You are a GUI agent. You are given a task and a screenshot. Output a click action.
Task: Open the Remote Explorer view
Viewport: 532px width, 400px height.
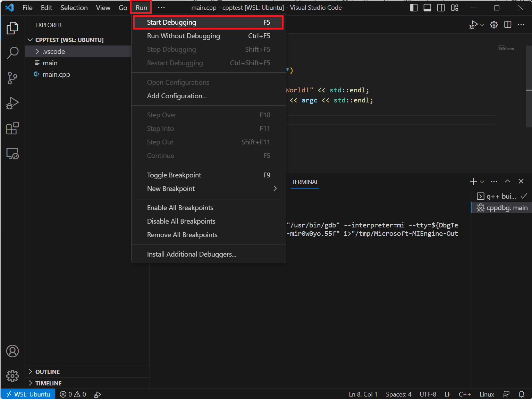[12, 153]
